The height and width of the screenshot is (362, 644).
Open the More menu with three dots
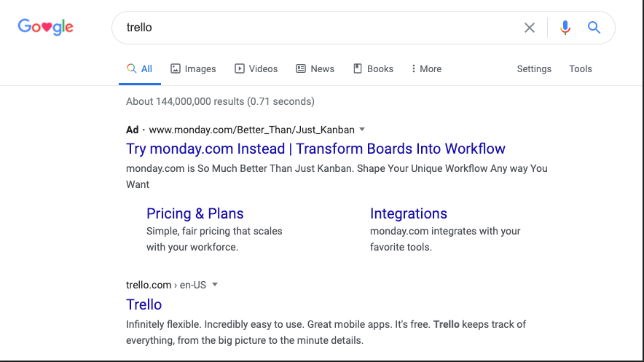point(426,69)
